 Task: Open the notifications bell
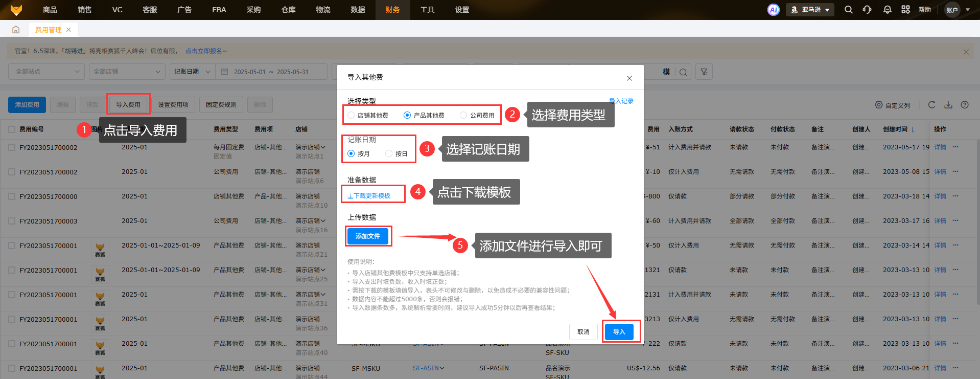pyautogui.click(x=888, y=10)
